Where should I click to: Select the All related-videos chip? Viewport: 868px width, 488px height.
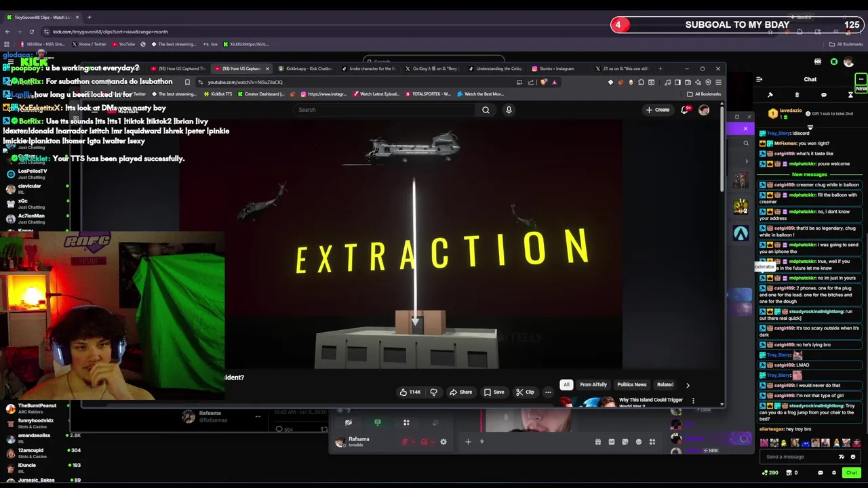[566, 385]
